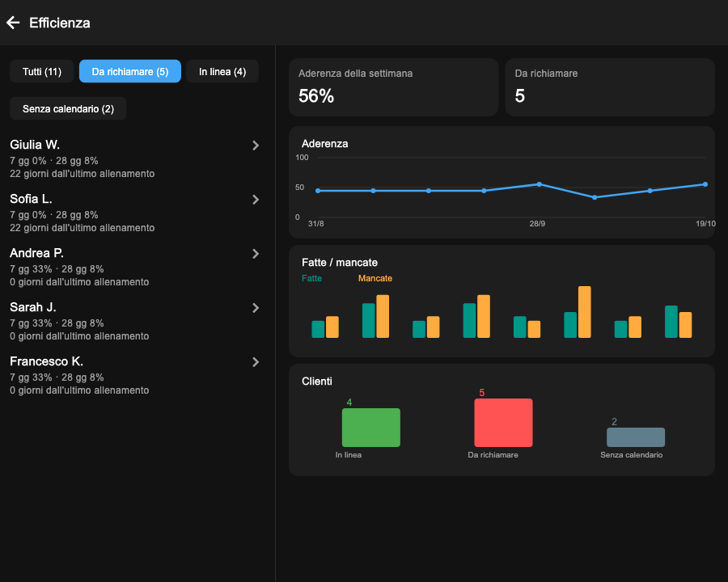Viewport: 728px width, 582px height.
Task: Filter by Senza calendario (2)
Action: pos(68,108)
